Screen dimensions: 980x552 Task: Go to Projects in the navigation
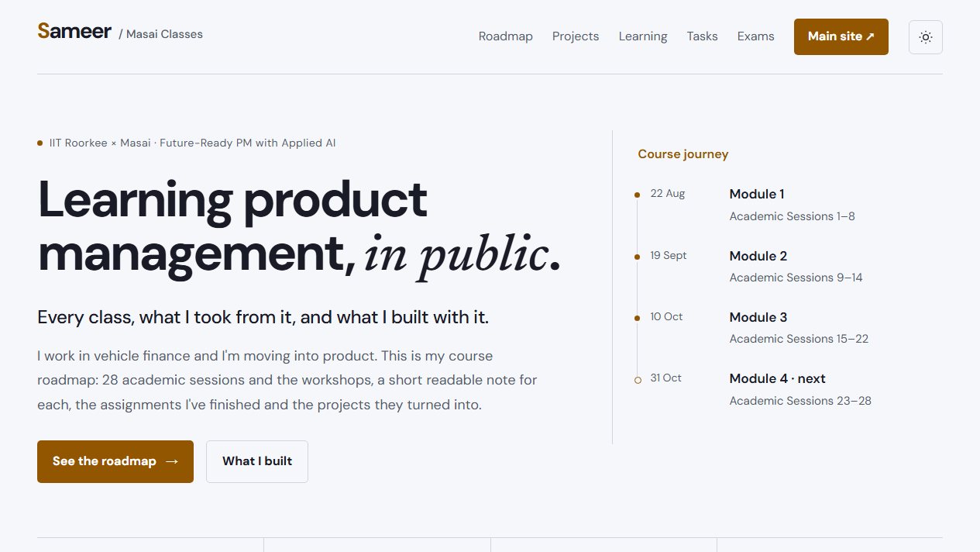click(576, 36)
